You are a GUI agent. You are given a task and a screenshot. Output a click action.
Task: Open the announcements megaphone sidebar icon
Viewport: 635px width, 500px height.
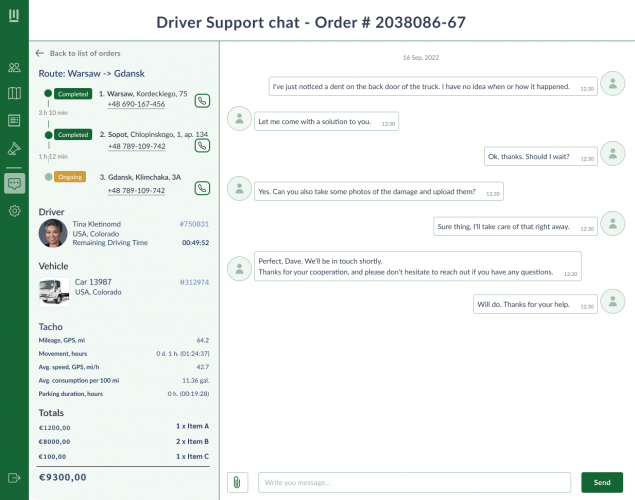(x=14, y=149)
